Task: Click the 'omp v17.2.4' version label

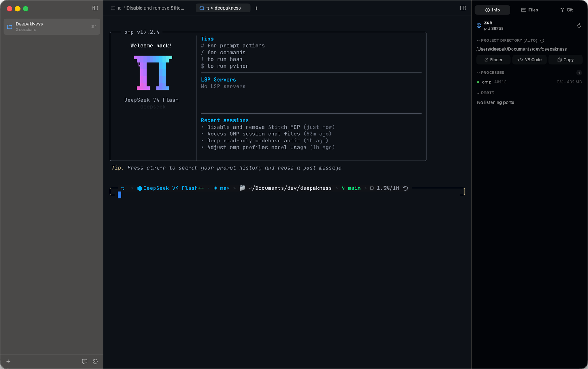Action: point(142,32)
